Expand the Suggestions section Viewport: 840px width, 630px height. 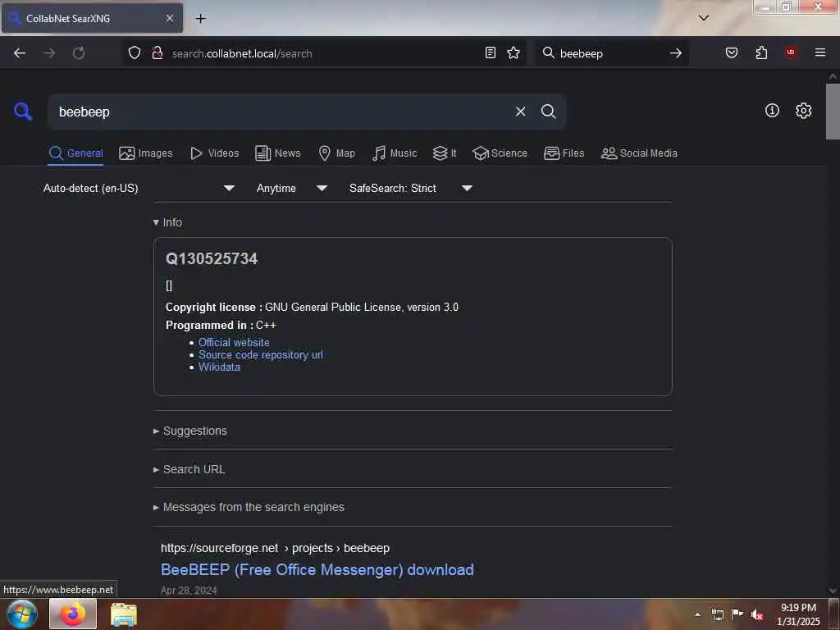190,431
